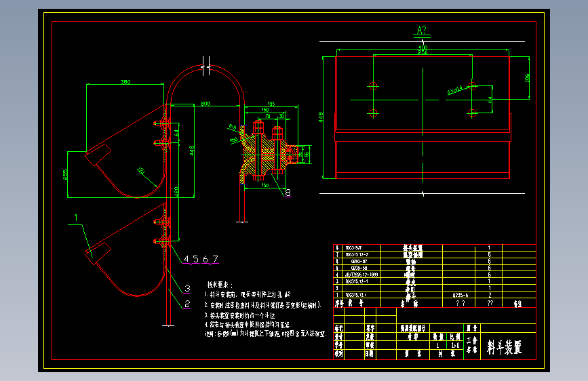588x381 pixels.
Task: Select the 说明 note line
Action: (x=265, y=334)
